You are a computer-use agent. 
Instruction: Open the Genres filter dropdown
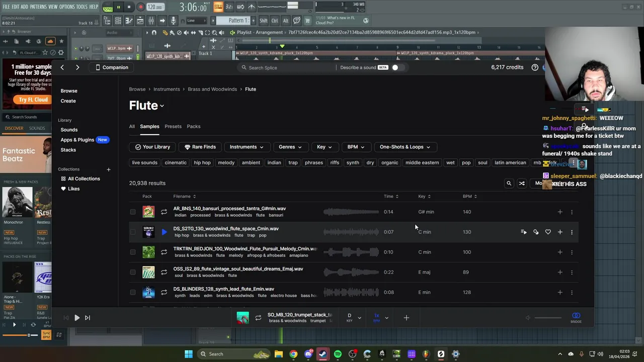pyautogui.click(x=290, y=147)
